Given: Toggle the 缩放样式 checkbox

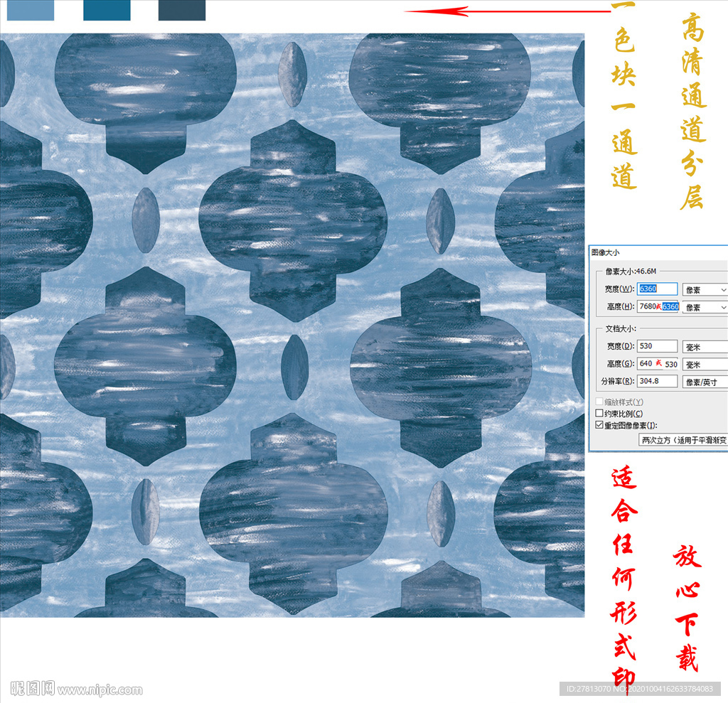Looking at the screenshot, I should [x=599, y=402].
